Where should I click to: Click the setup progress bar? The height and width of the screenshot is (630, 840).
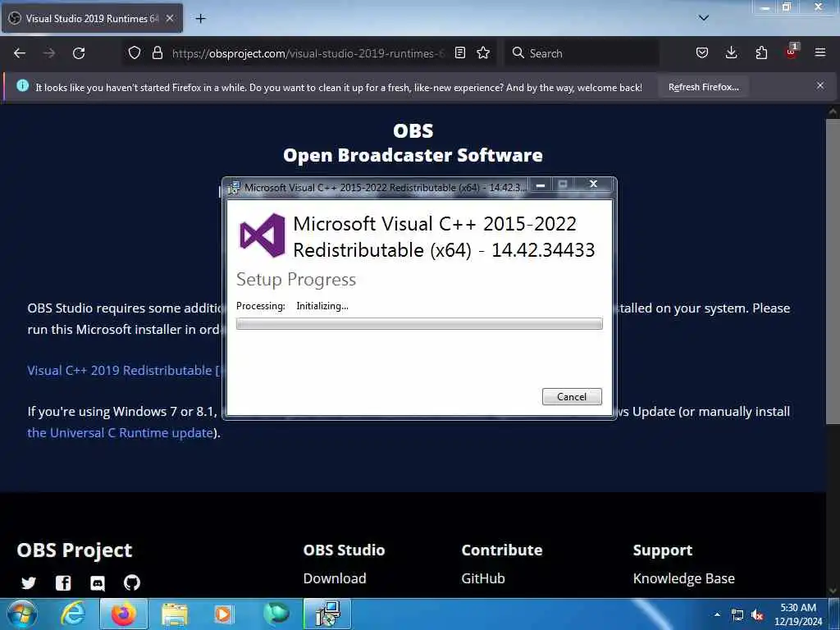coord(419,323)
